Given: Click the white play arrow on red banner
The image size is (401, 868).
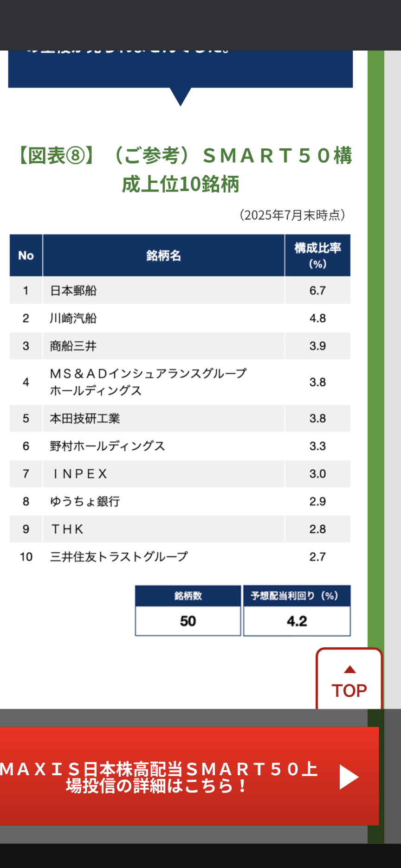Looking at the screenshot, I should click(x=349, y=777).
